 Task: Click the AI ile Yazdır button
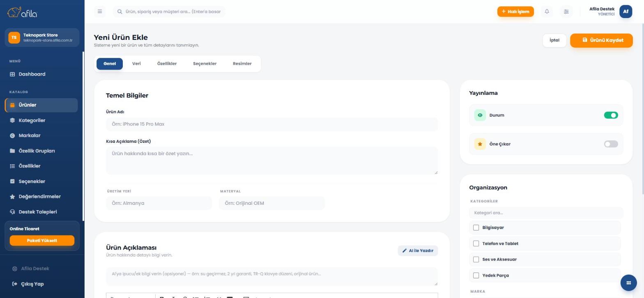pos(418,251)
